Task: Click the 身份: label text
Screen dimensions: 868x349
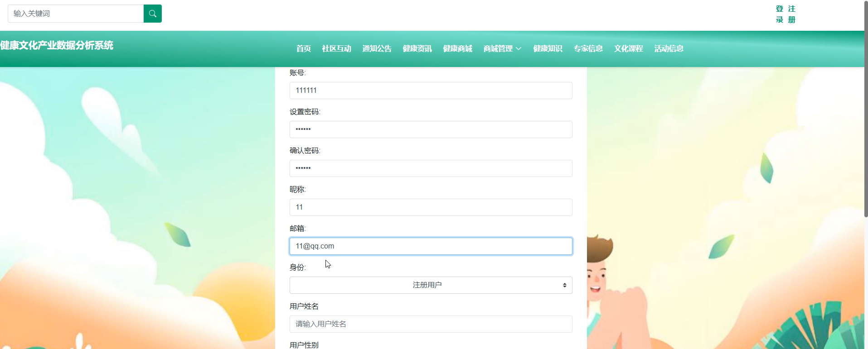Action: pos(298,268)
